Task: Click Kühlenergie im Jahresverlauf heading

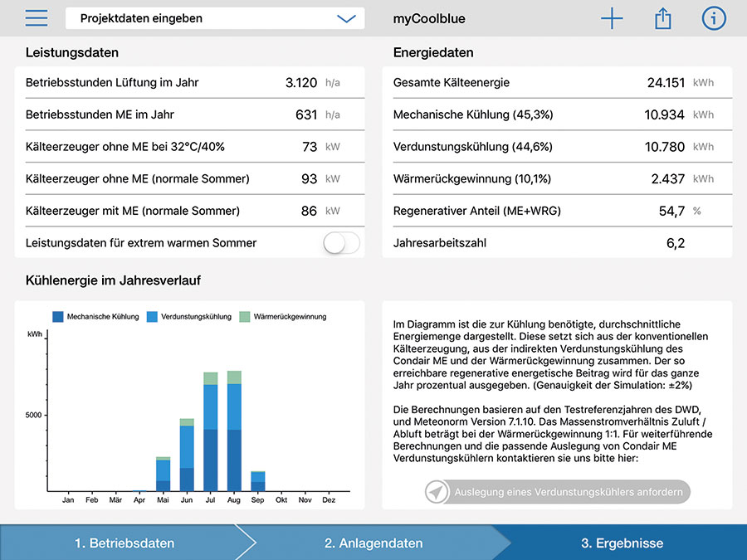Action: point(113,280)
